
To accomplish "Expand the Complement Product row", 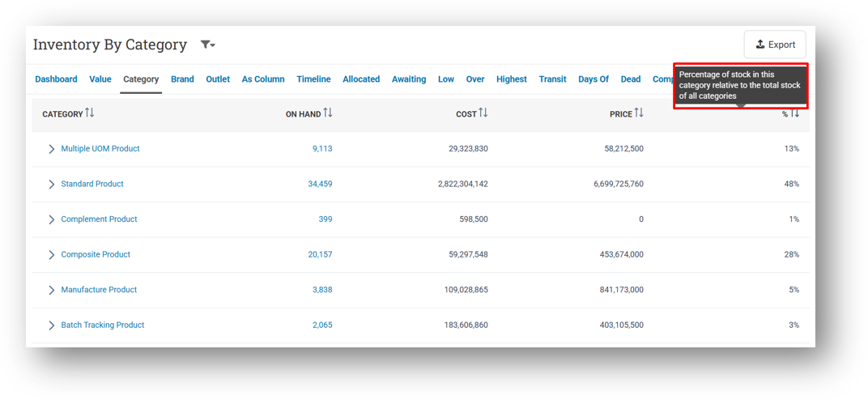I will (x=52, y=219).
